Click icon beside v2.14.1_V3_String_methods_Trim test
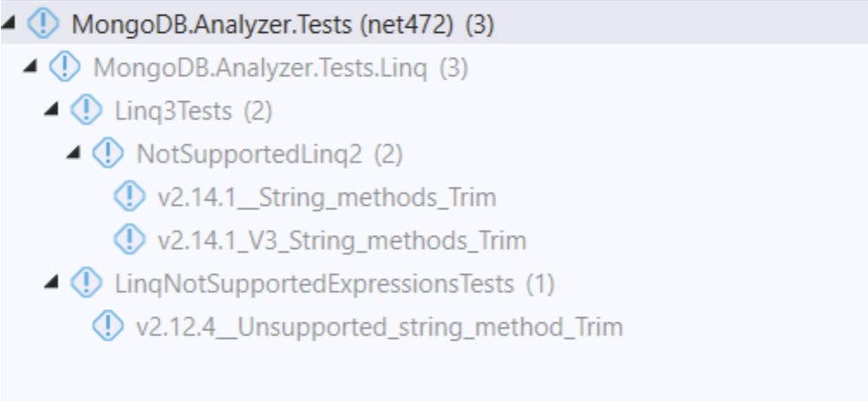This screenshot has width=868, height=401. tap(128, 239)
